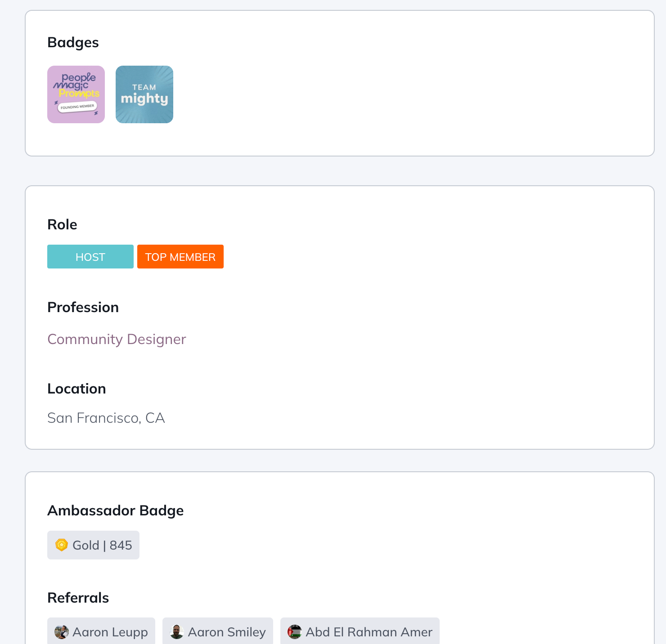Click the gold medal icon on ambassador badge
This screenshot has height=644, width=666.
tap(61, 545)
